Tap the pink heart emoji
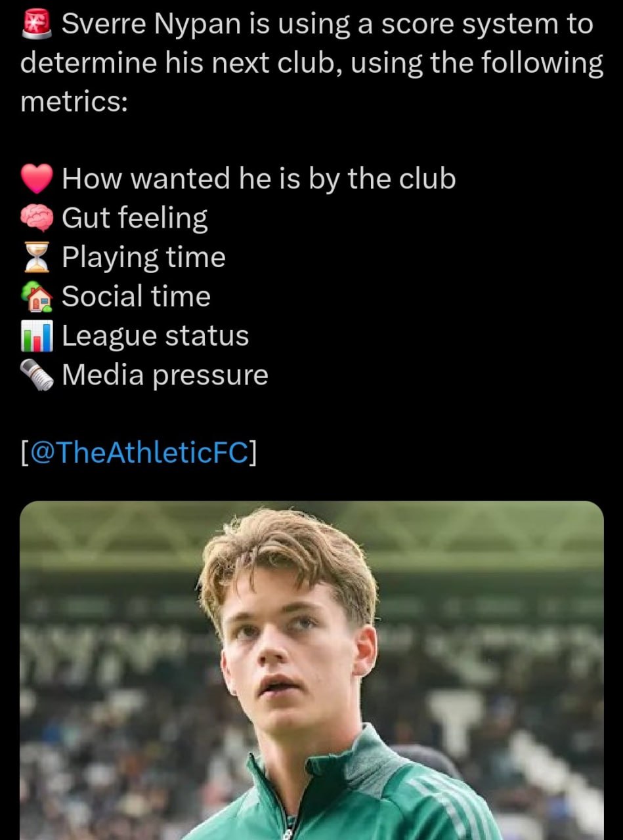This screenshot has width=623, height=840. pyautogui.click(x=37, y=178)
